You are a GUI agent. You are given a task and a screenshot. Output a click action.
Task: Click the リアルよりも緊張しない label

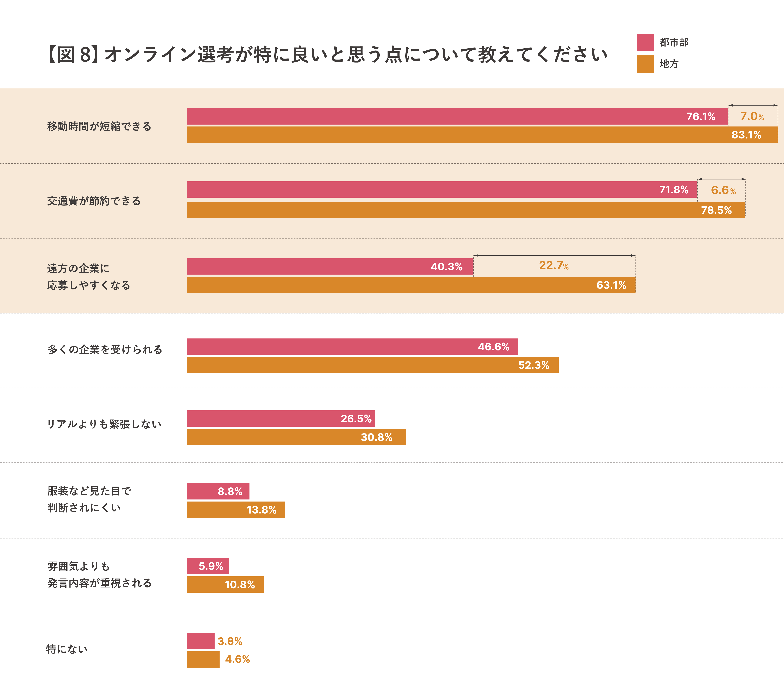pos(104,424)
